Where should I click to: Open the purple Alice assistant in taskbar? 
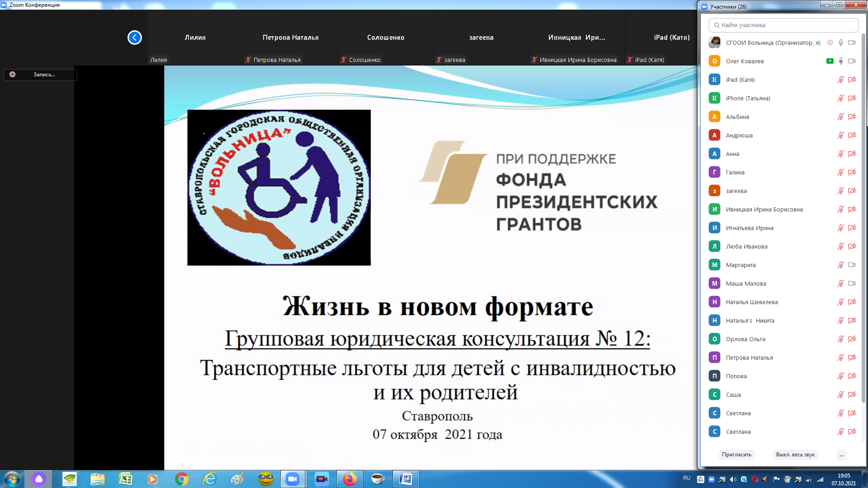[39, 479]
